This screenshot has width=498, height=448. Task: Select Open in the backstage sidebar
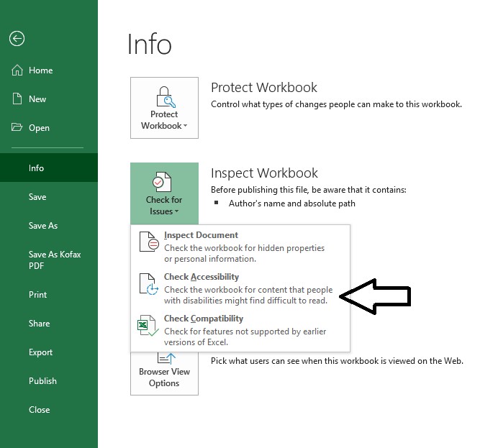tap(49, 127)
